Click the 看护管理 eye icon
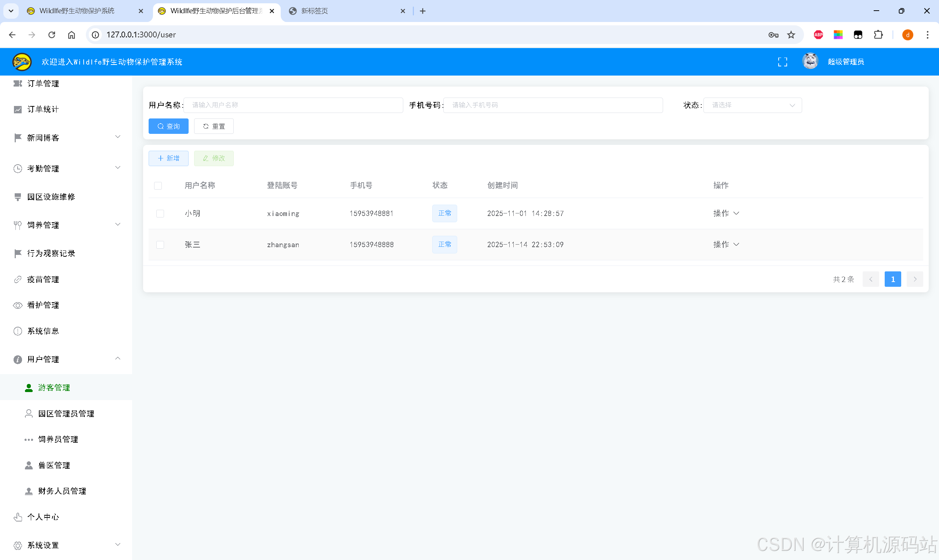Screen dimensions: 939x560 [18, 305]
